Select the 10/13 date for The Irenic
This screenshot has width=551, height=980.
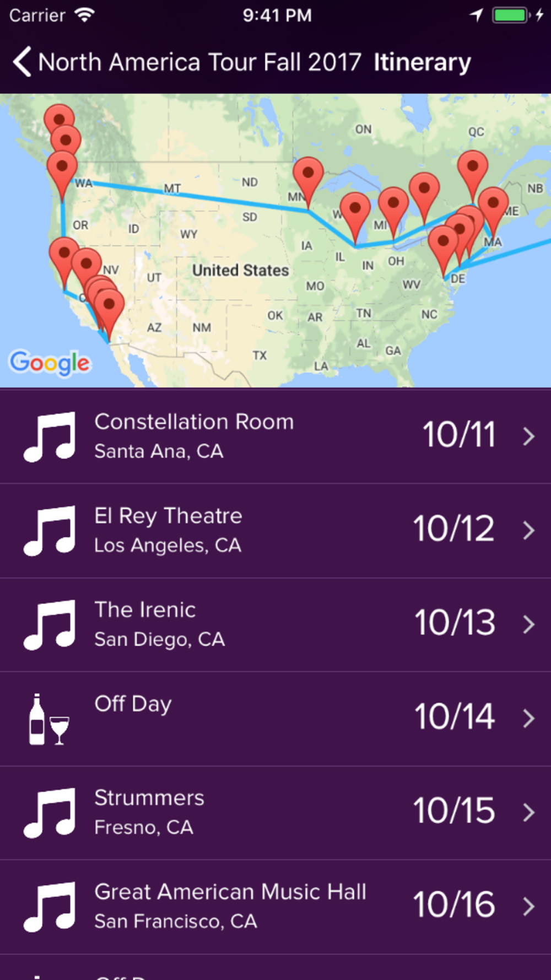click(455, 623)
